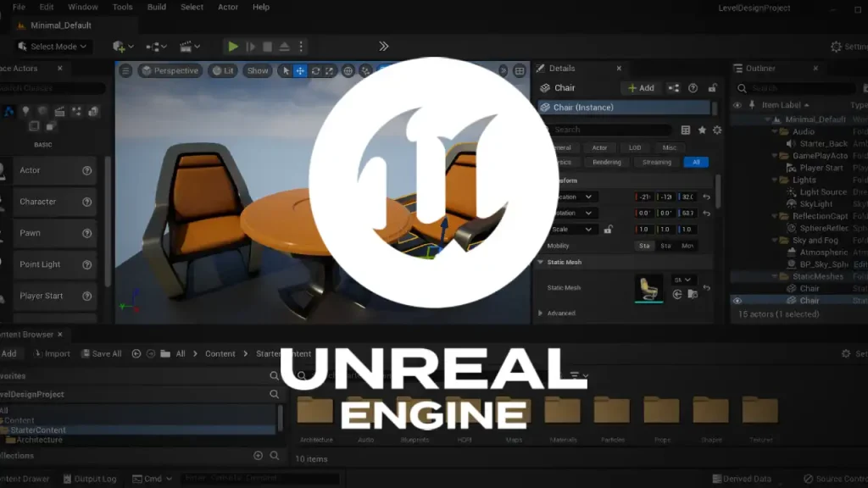Select the LOD filter in Details
The width and height of the screenshot is (868, 488).
(635, 147)
